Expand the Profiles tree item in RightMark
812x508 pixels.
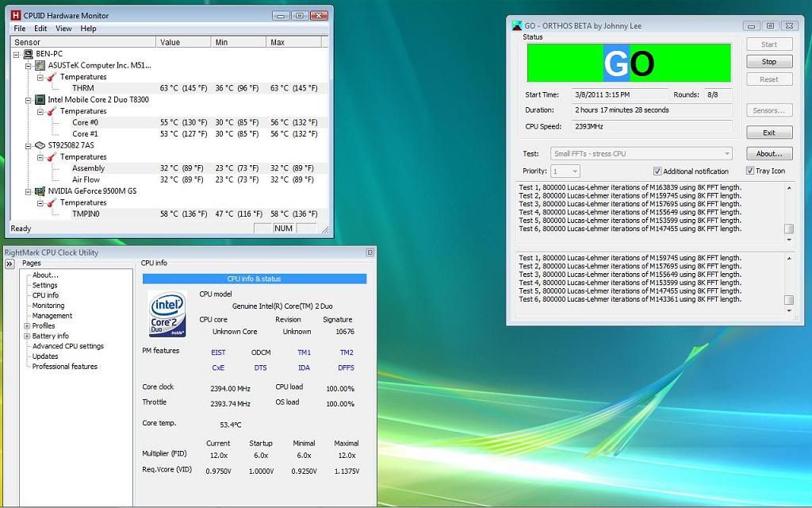click(27, 326)
